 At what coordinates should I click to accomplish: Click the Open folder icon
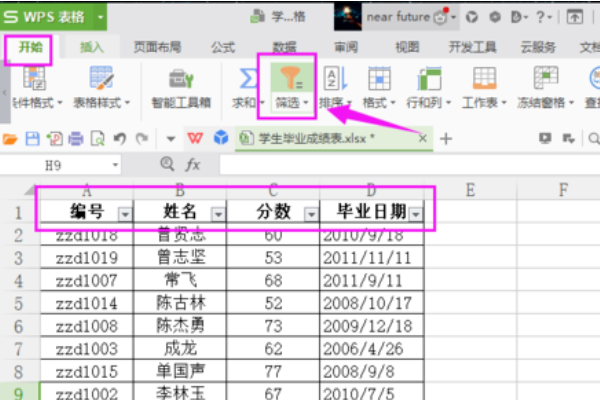click(10, 139)
